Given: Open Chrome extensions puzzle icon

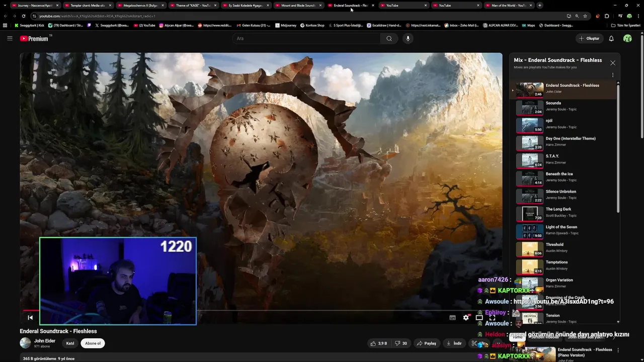Looking at the screenshot, I should pos(607,16).
